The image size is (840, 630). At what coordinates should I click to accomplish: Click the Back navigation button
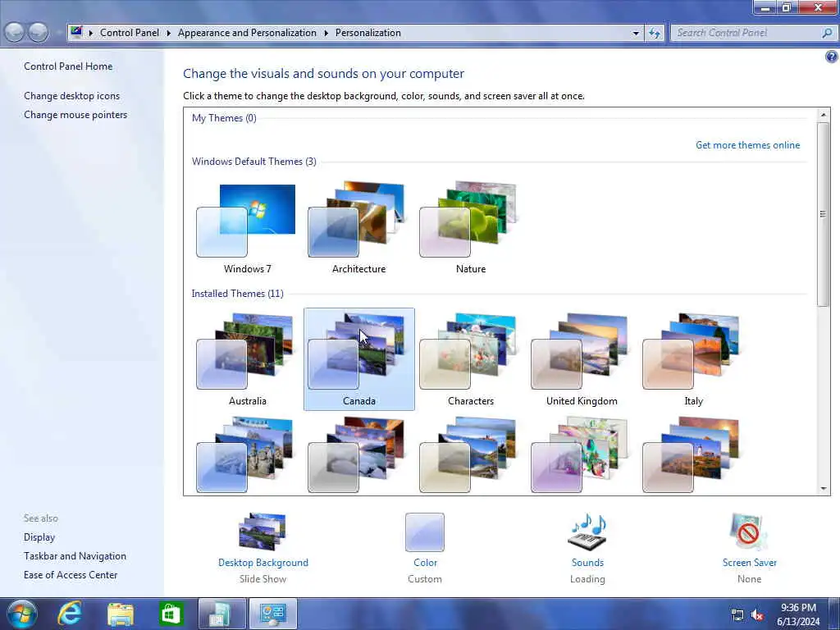click(x=15, y=33)
